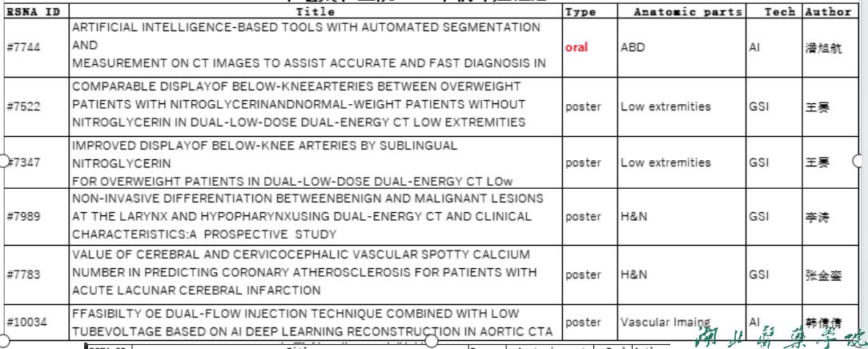868x349 pixels.
Task: Click the Type column header
Action: (580, 13)
